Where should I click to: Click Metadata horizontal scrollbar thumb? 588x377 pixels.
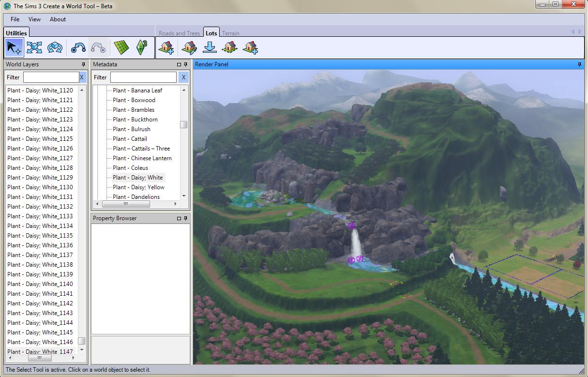tap(125, 204)
